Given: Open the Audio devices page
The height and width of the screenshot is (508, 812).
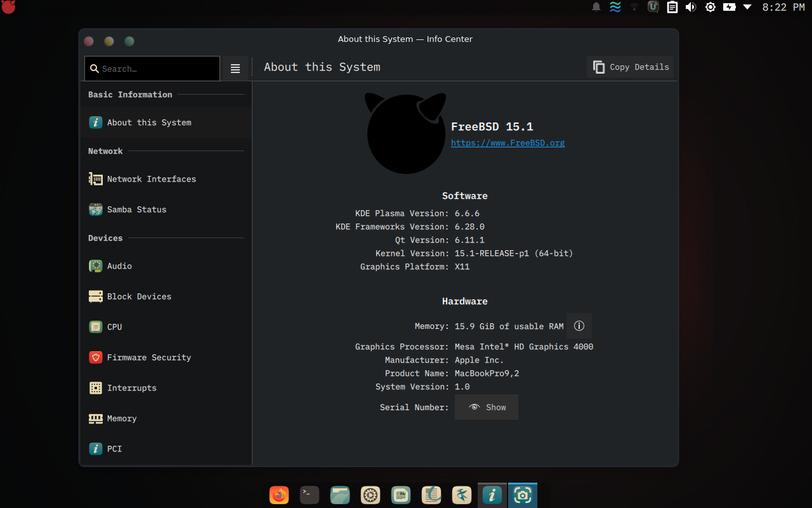Looking at the screenshot, I should (166, 266).
